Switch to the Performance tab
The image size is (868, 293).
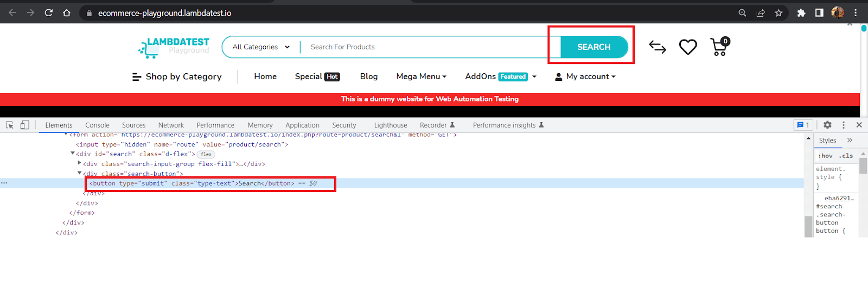tap(215, 125)
